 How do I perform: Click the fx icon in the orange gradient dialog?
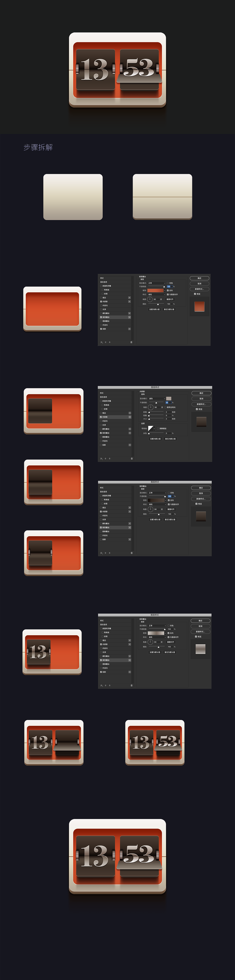(102, 342)
